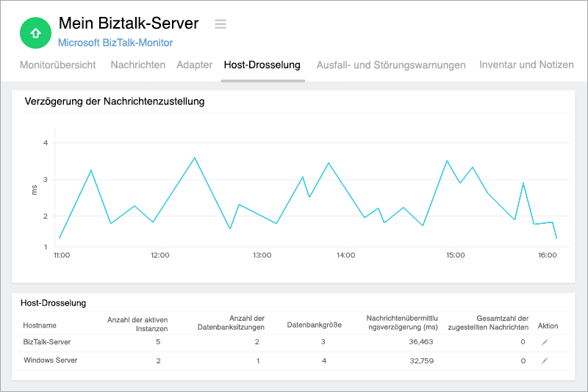Click the 12:00 marker on the time axis
The height and width of the screenshot is (392, 588).
click(x=159, y=255)
